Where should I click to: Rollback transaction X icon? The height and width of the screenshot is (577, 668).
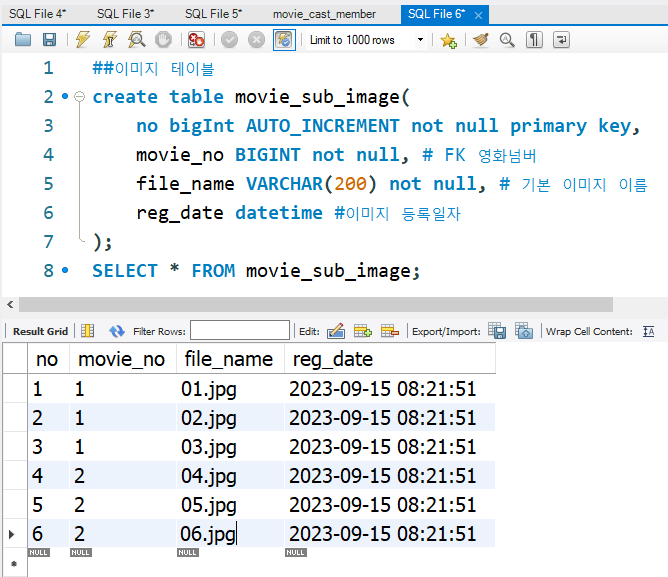256,40
